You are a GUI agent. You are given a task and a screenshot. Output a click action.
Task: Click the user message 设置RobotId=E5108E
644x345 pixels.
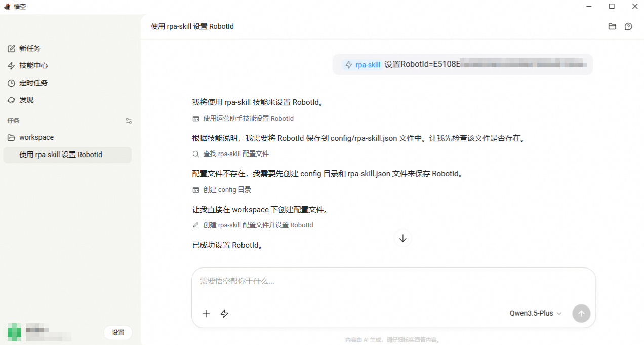coord(422,65)
